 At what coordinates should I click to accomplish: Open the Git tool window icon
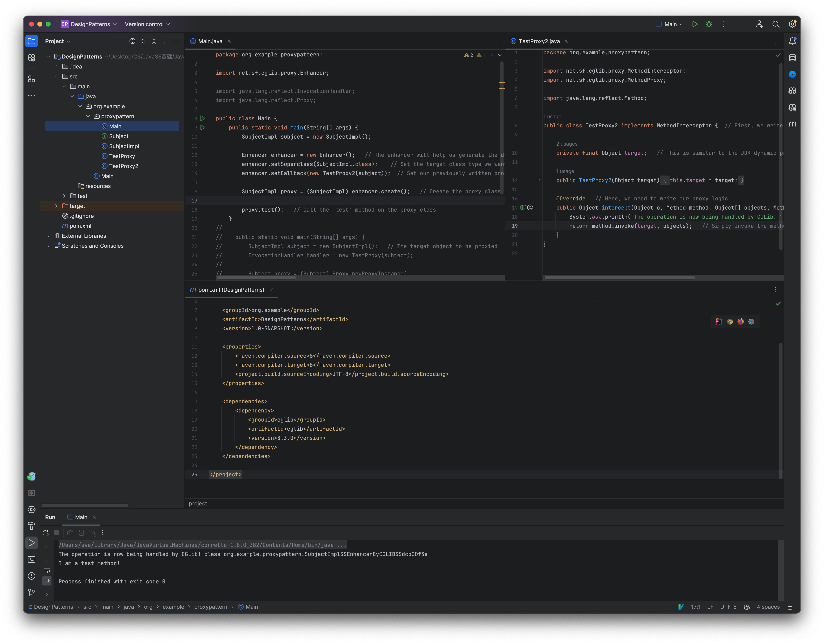[x=32, y=592]
